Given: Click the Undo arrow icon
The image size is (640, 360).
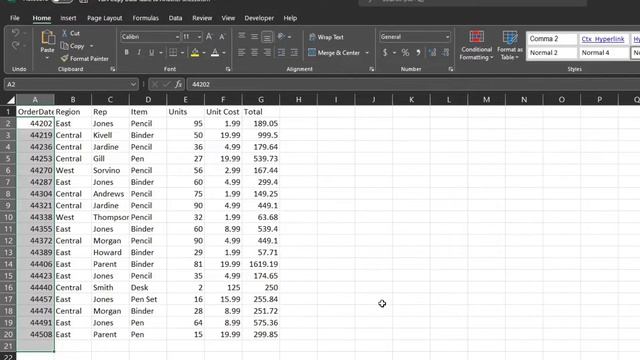Looking at the screenshot, I should point(15,33).
